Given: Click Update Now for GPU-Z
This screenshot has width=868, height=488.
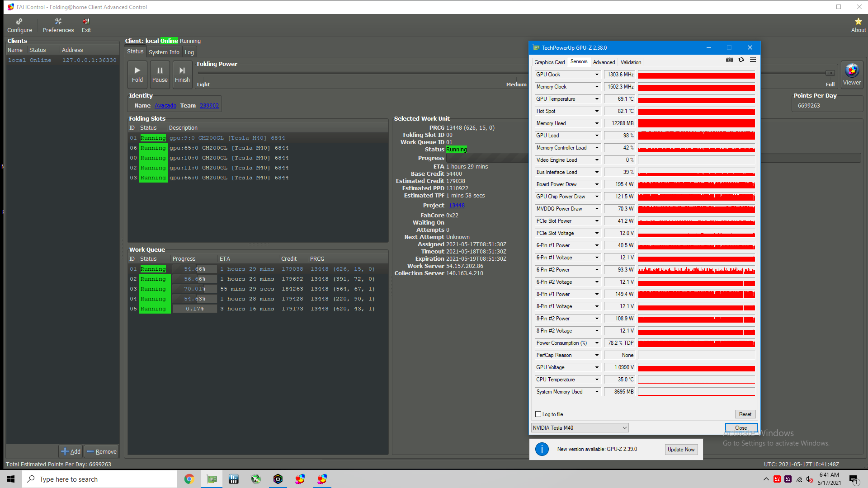Looking at the screenshot, I should pos(681,450).
